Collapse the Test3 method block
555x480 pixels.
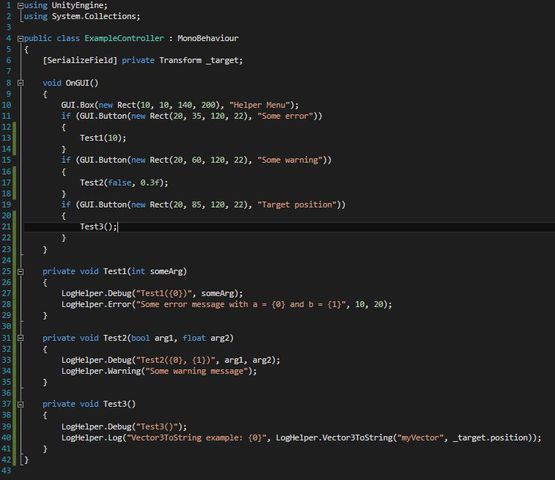(21, 404)
